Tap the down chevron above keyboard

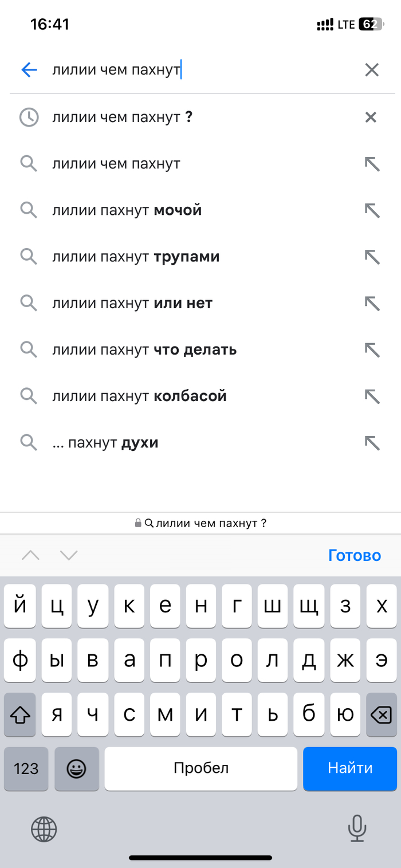tap(69, 554)
